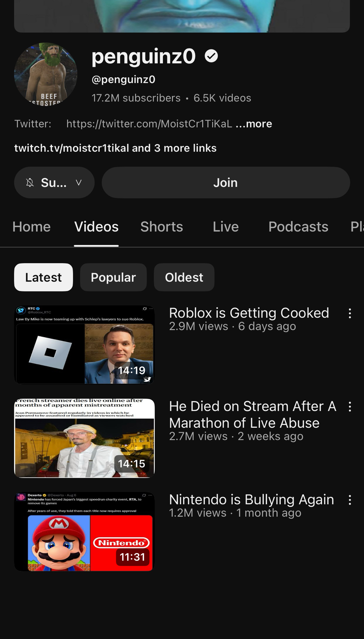Go to the Podcasts tab
The image size is (364, 639).
(298, 227)
